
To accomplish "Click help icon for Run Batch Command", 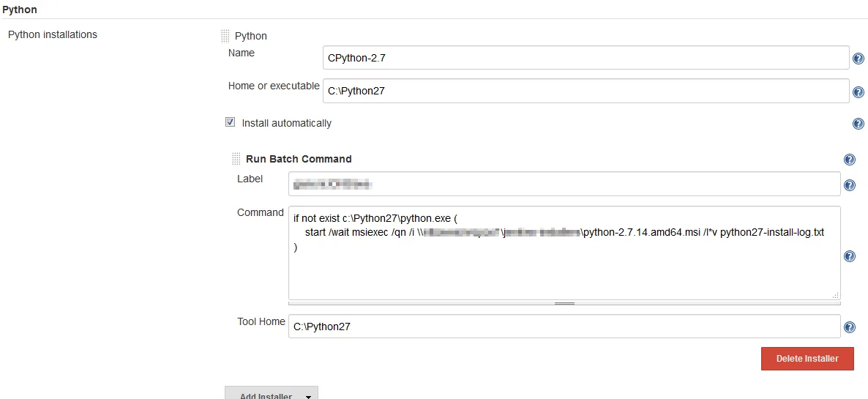I will pyautogui.click(x=850, y=160).
